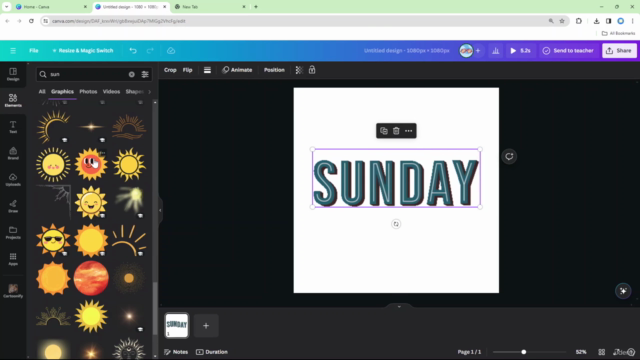
Task: Select the red planet sphere graphic
Action: (91, 278)
